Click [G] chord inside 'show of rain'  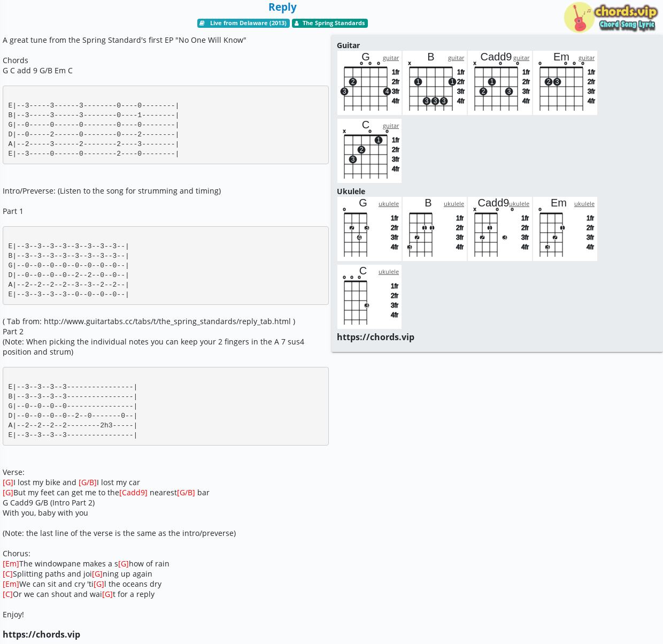pos(124,564)
